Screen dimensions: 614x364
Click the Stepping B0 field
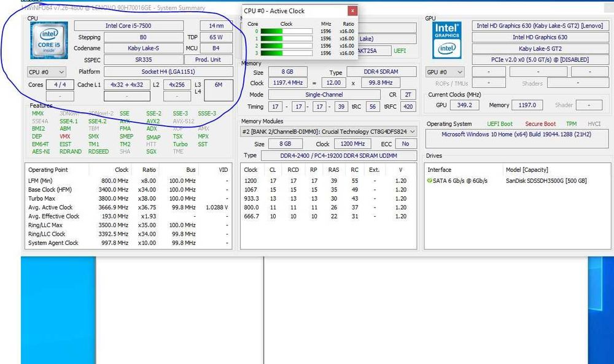coord(143,37)
